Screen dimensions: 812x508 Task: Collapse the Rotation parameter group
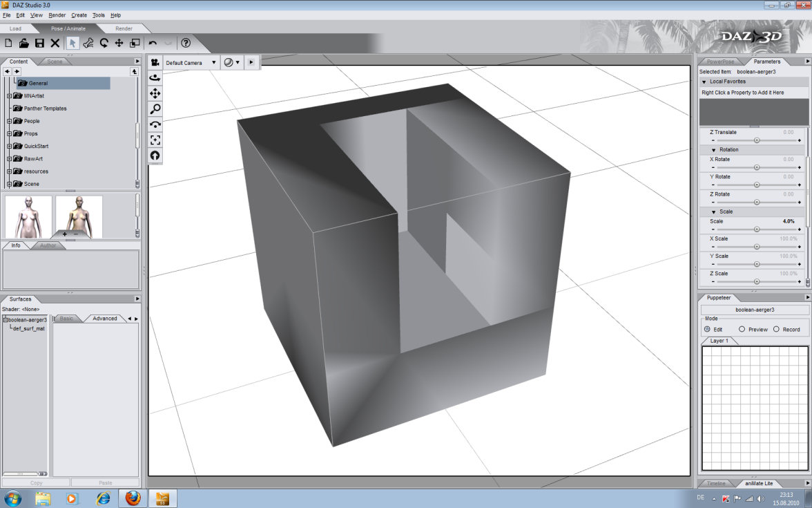[x=714, y=150]
